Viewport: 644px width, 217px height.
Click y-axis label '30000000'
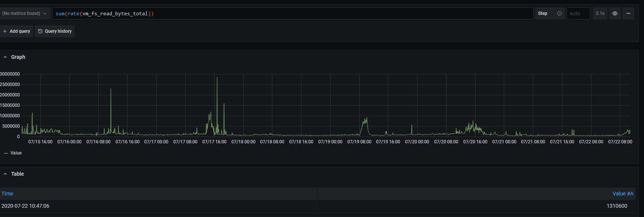pyautogui.click(x=10, y=74)
